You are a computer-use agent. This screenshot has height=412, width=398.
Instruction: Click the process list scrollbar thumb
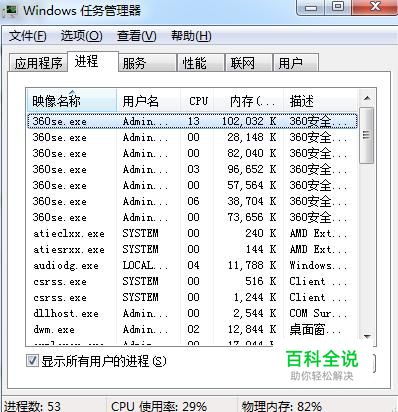(367, 135)
